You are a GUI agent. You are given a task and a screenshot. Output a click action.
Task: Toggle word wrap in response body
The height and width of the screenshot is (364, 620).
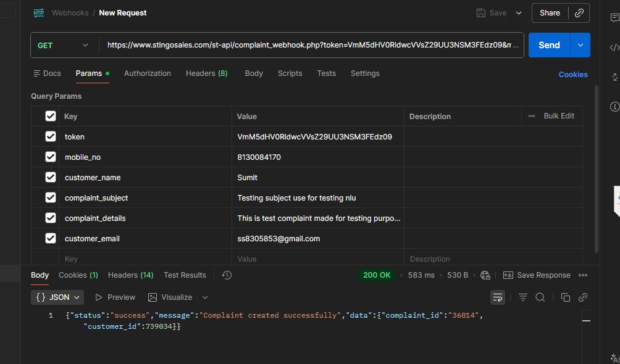point(497,297)
